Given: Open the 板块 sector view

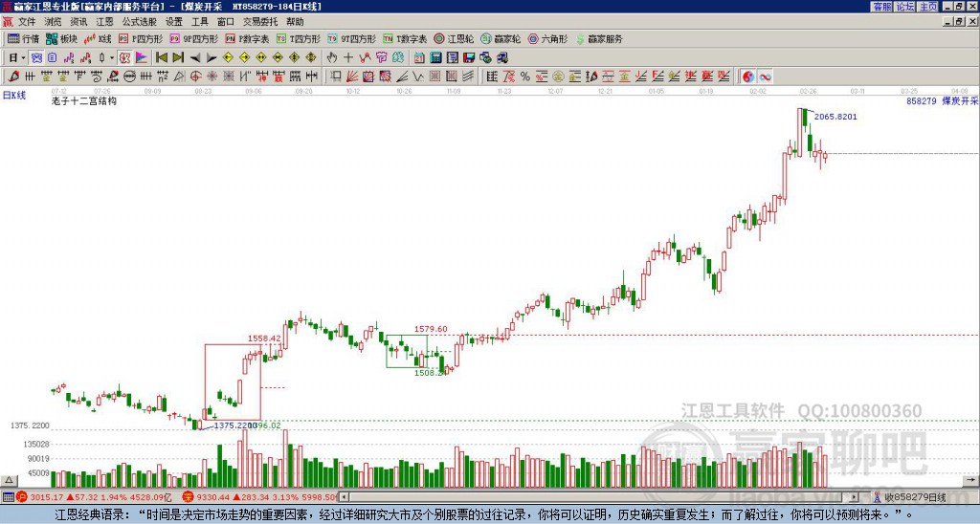Looking at the screenshot, I should point(62,38).
